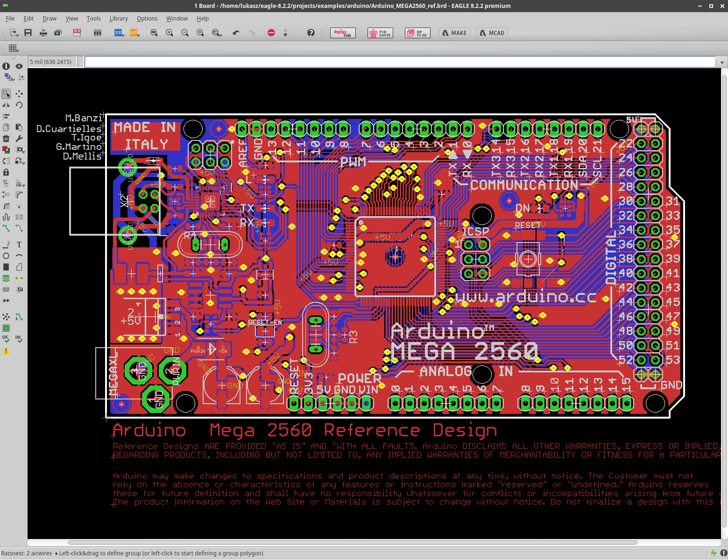728x560 pixels.
Task: Open the help question mark icon
Action: click(311, 33)
